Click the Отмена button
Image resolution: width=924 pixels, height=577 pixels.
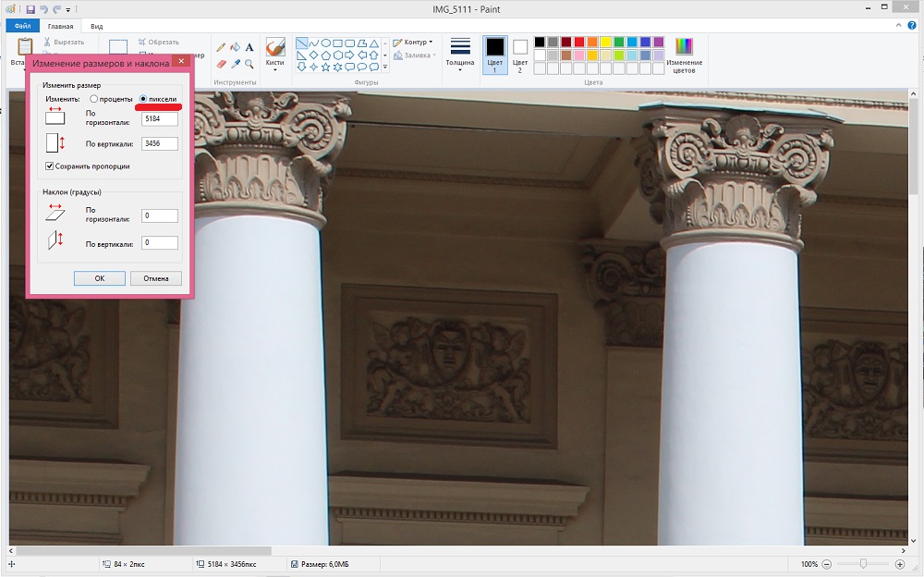[x=155, y=278]
